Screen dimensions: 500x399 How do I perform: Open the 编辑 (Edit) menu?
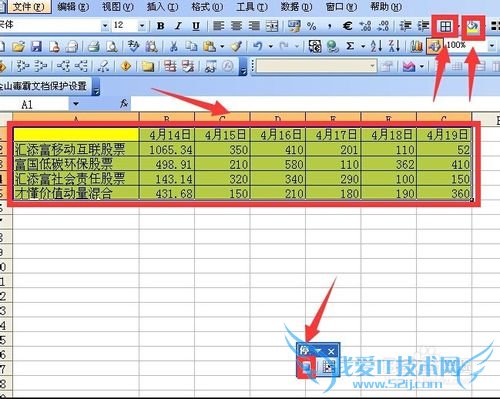point(73,6)
